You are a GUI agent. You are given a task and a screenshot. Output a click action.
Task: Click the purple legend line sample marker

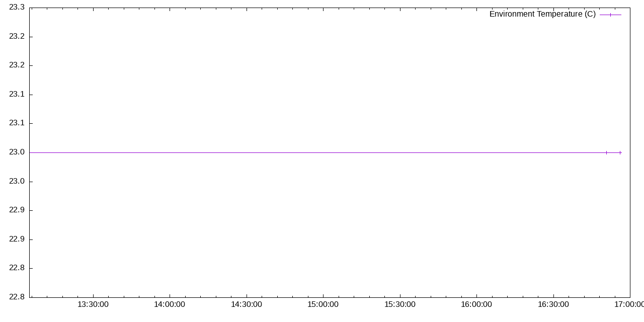pyautogui.click(x=609, y=14)
